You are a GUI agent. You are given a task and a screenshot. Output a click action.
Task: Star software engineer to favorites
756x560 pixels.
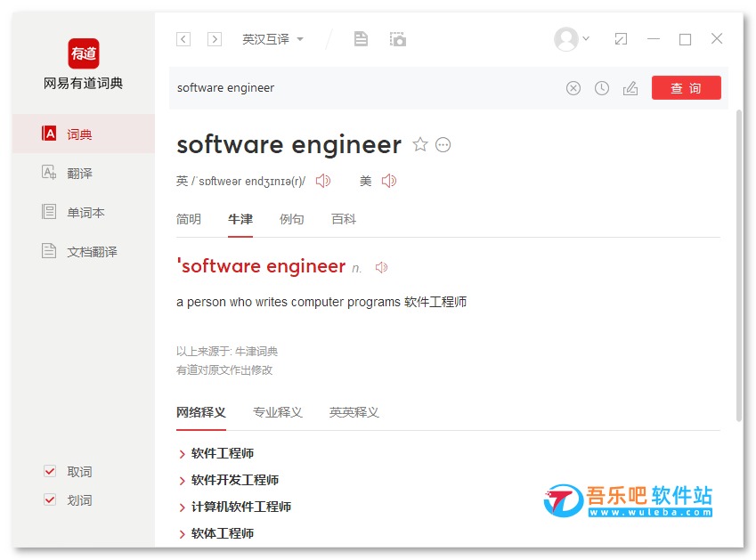tap(420, 144)
